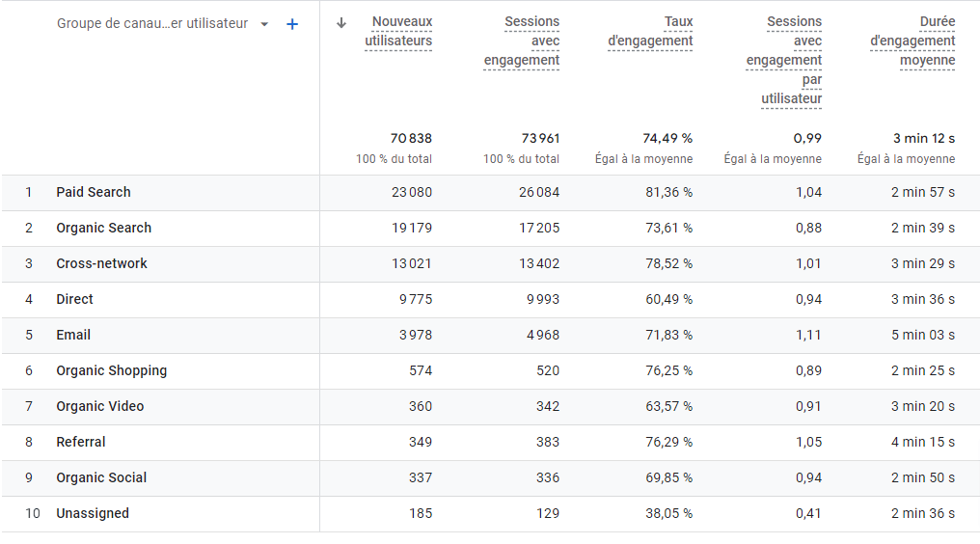Click Cross-network sessions 13 402
Image resolution: width=980 pixels, height=544 pixels.
[539, 264]
